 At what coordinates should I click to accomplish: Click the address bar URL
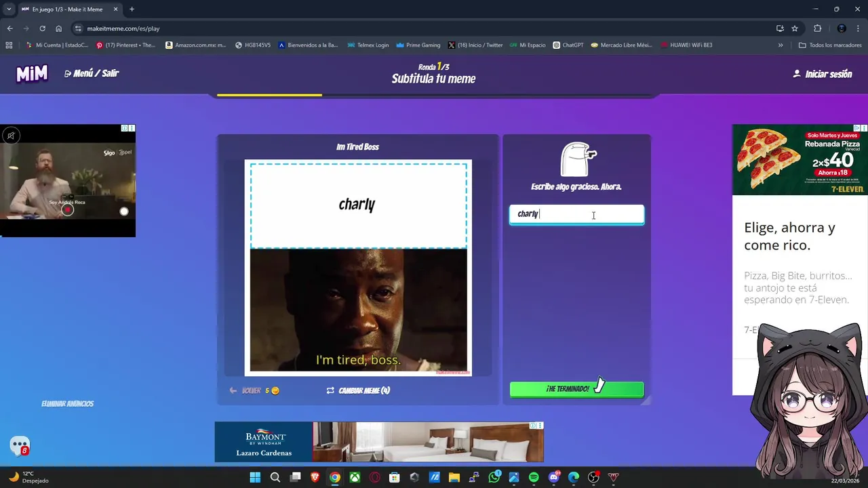pos(123,28)
